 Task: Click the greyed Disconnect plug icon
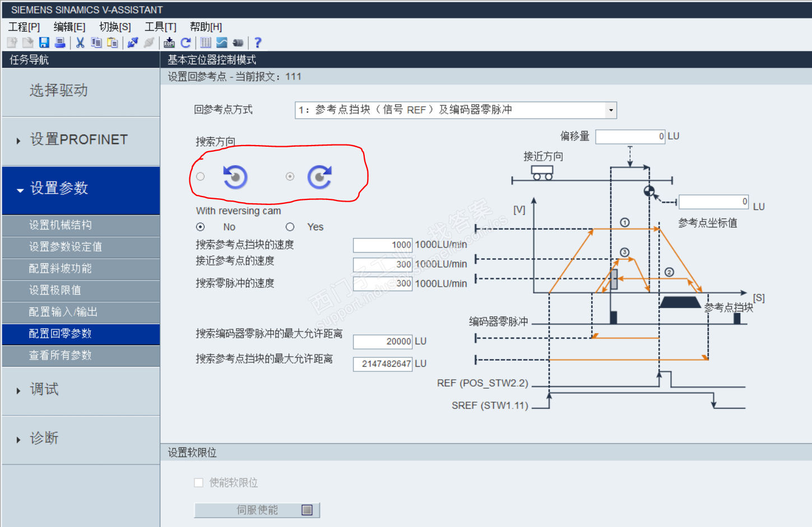149,43
